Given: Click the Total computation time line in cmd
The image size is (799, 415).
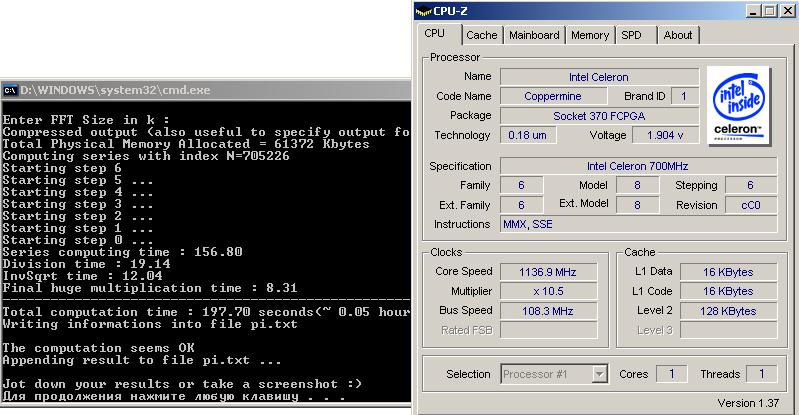Looking at the screenshot, I should pyautogui.click(x=206, y=312).
